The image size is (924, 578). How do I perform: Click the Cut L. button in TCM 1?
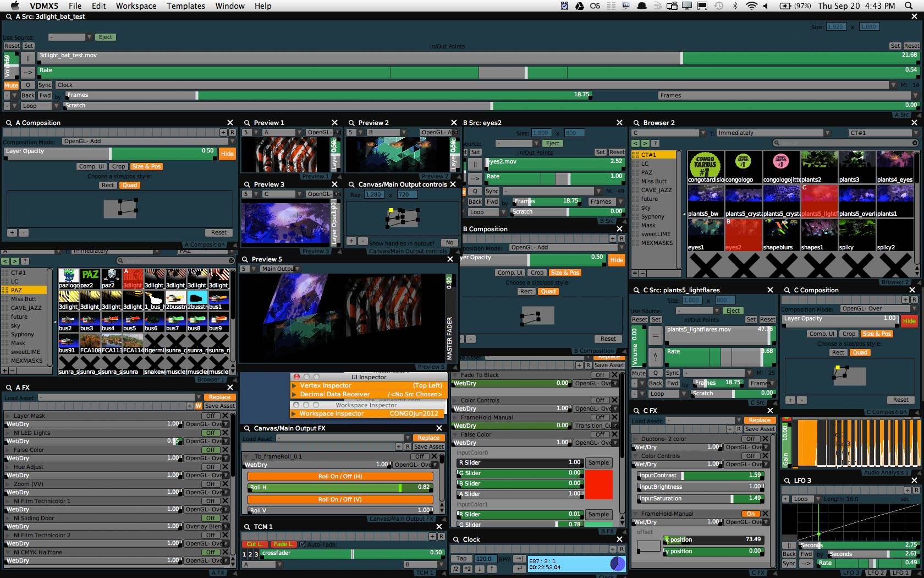point(255,544)
